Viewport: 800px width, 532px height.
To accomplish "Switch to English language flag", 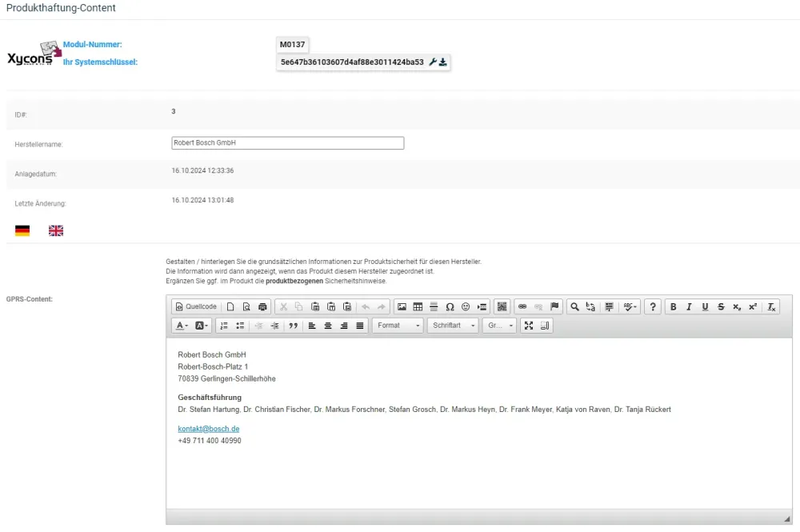I will coord(56,230).
